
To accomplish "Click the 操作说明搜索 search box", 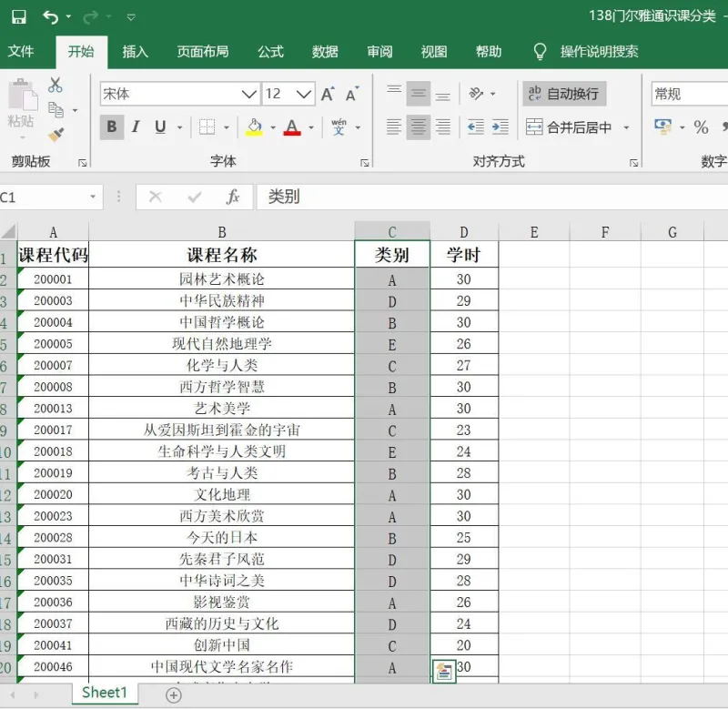I will (599, 51).
